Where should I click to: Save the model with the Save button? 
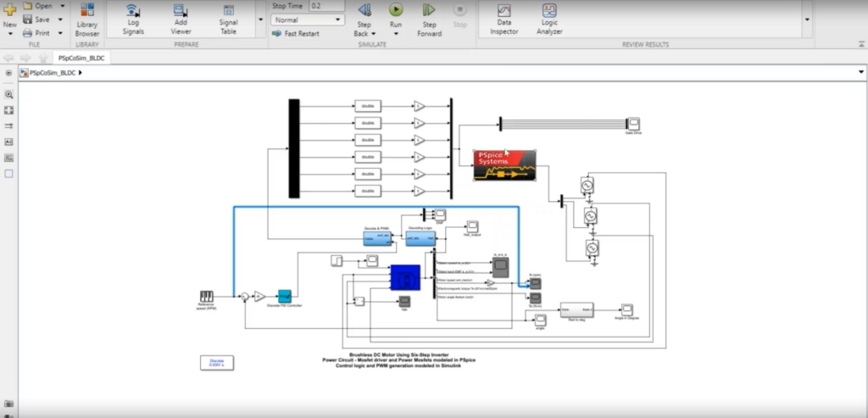coord(36,20)
